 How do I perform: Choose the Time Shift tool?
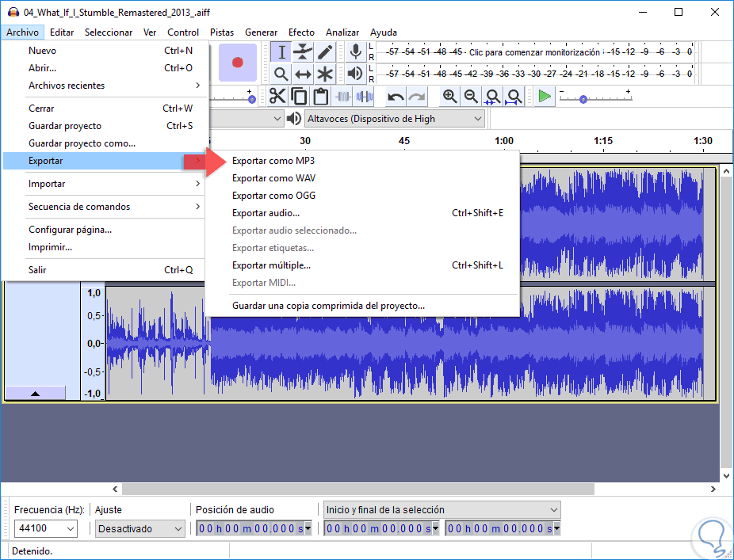[303, 74]
